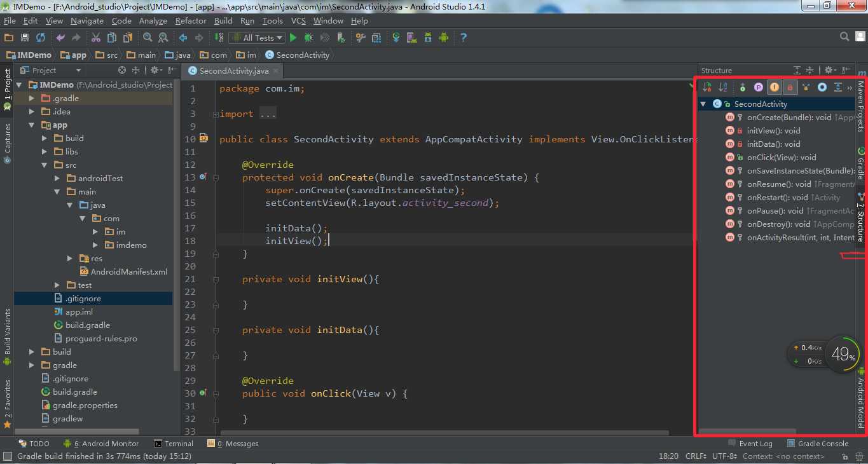Click the Find magnifier icon
This screenshot has height=464, width=868.
tap(148, 38)
